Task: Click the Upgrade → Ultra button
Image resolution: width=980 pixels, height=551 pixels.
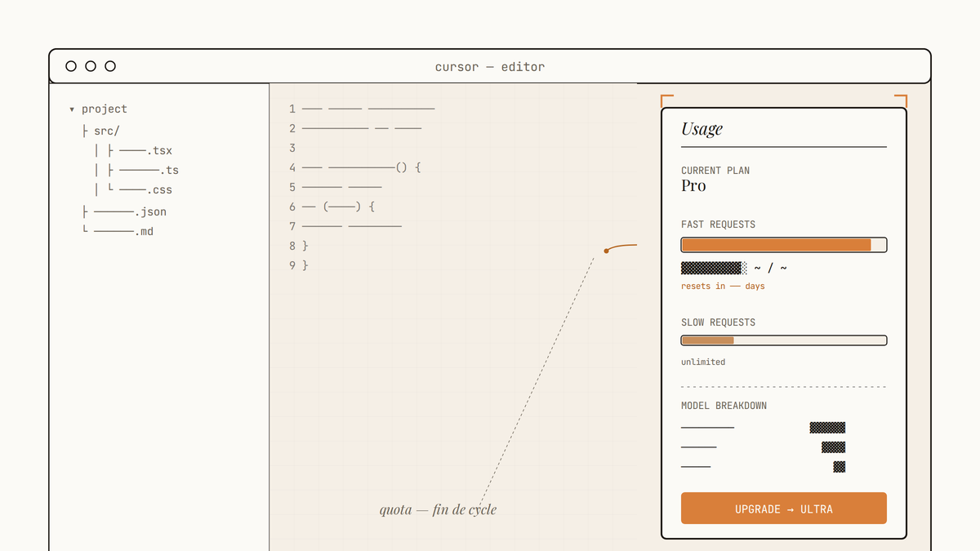Action: click(x=784, y=509)
